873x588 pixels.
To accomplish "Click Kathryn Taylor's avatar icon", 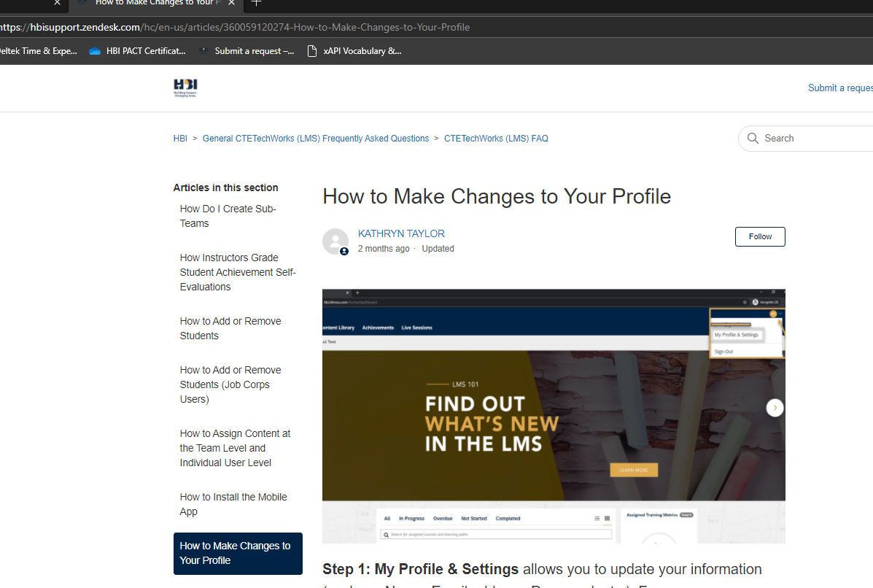I will (x=335, y=241).
